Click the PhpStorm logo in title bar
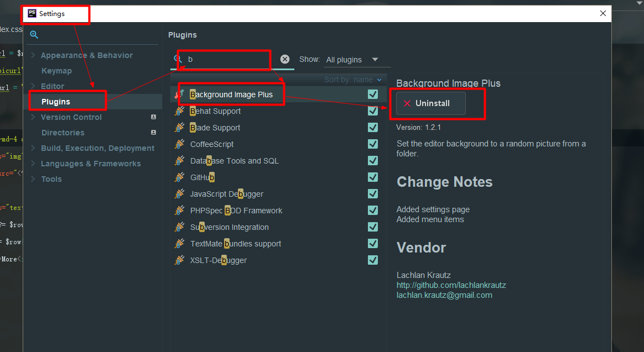This screenshot has width=644, height=352. (x=32, y=13)
